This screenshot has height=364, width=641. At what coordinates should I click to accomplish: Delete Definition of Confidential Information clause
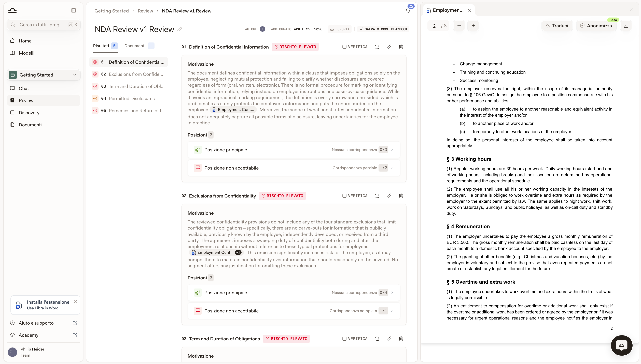(401, 47)
